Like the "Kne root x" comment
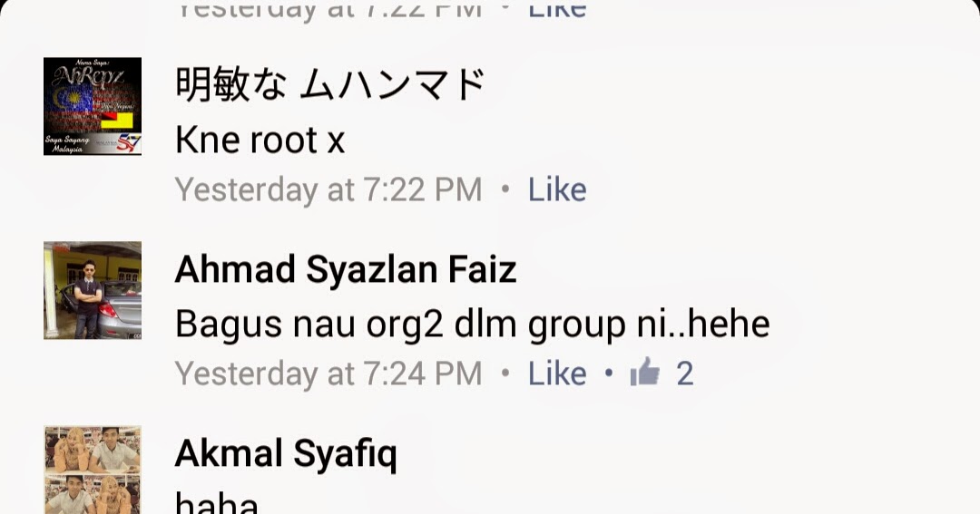The width and height of the screenshot is (980, 514). click(557, 189)
